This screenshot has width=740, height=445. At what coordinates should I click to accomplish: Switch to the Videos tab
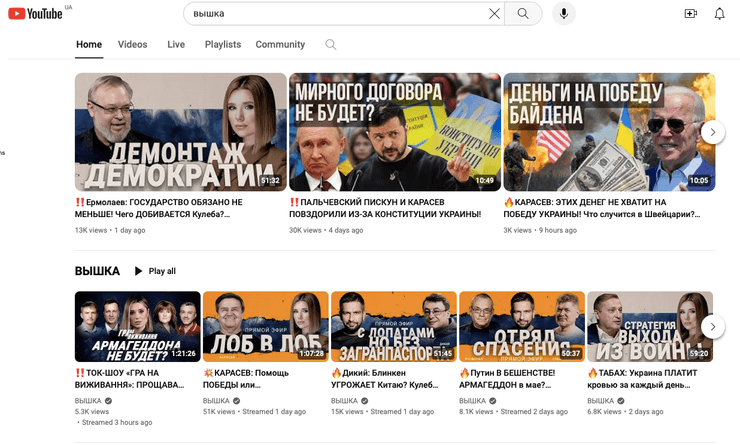click(132, 44)
